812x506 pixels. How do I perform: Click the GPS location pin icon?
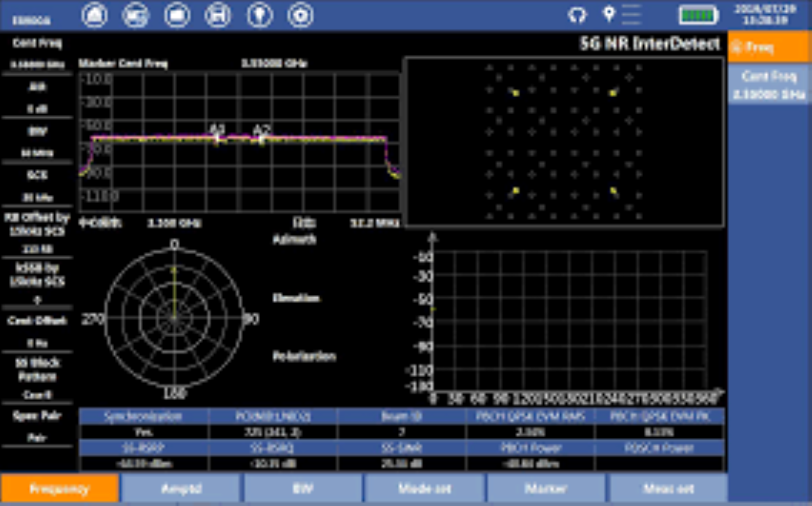(x=609, y=14)
